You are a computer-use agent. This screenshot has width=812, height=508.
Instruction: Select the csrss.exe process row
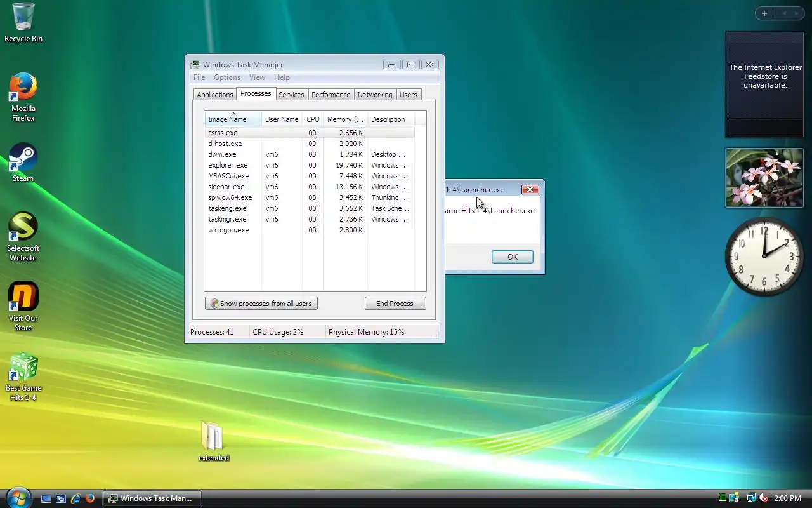[x=310, y=133]
